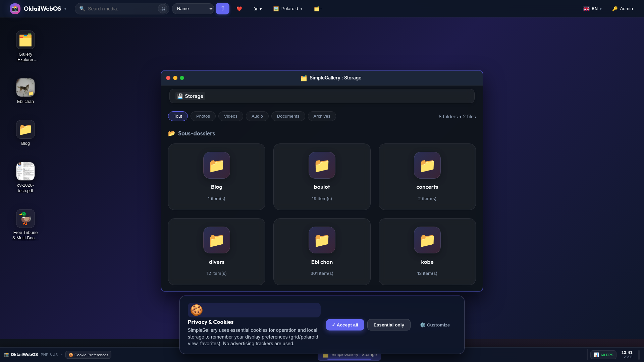Screen dimensions: 644x362
Task: Open Polaroid view mode dropdown
Action: click(x=288, y=9)
